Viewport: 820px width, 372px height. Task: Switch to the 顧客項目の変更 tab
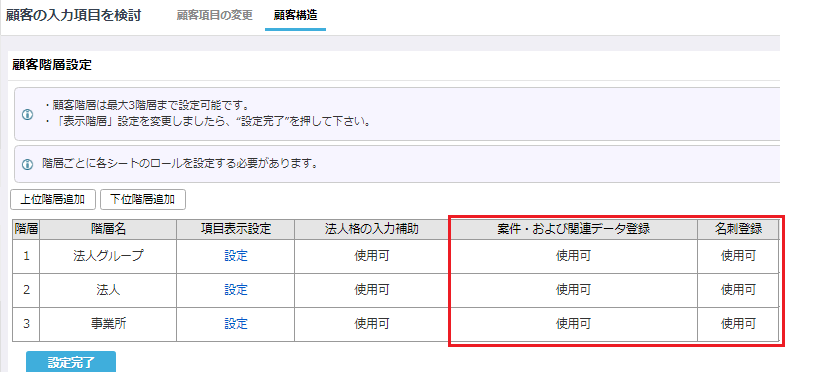[214, 15]
